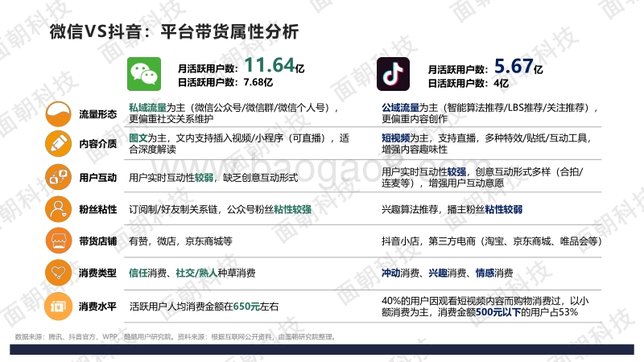Click the 粉丝粘性 row label
This screenshot has height=362, width=644.
point(97,209)
